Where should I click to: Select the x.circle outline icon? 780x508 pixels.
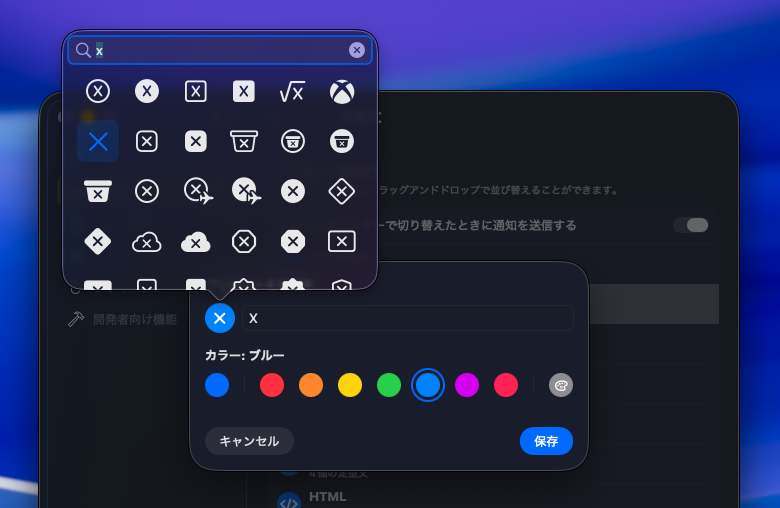click(98, 92)
